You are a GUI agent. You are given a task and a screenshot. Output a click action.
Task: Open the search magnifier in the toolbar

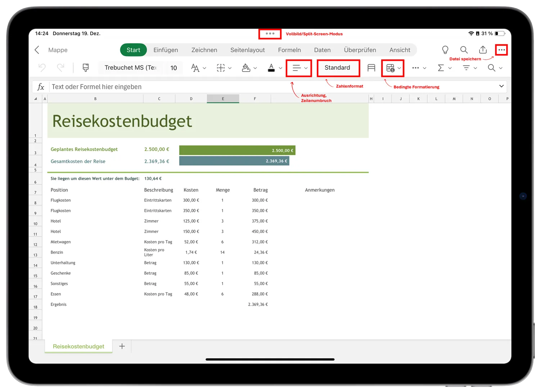492,68
